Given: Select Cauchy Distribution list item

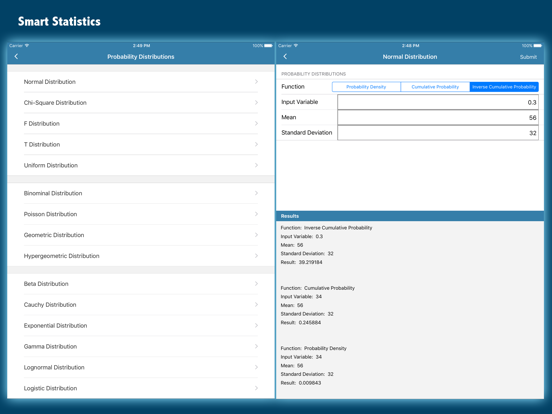Looking at the screenshot, I should tap(141, 305).
